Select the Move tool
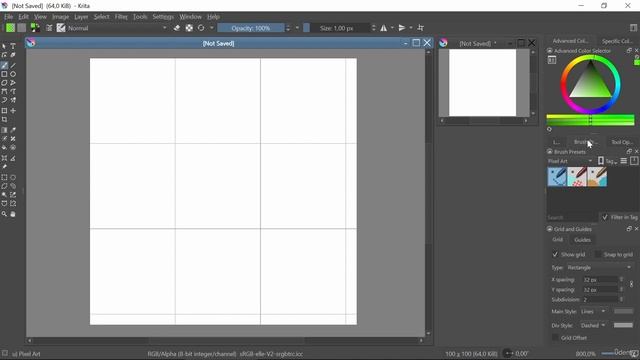 pyautogui.click(x=13, y=111)
